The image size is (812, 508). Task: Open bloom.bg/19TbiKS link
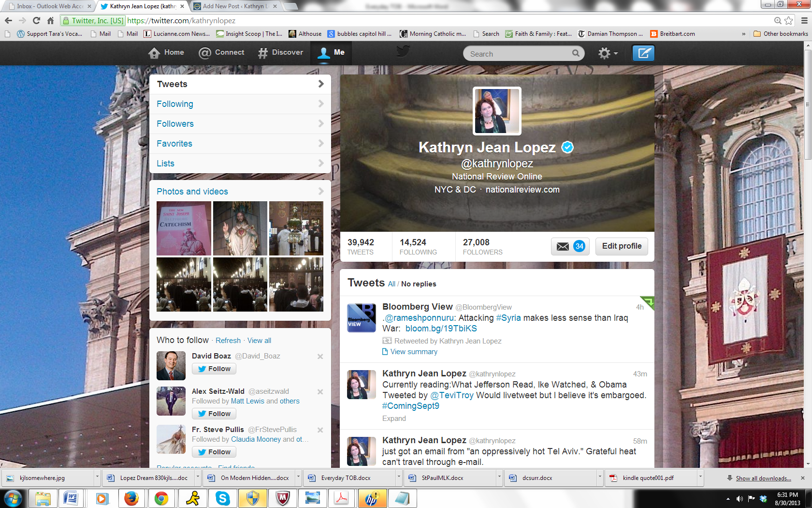point(441,329)
